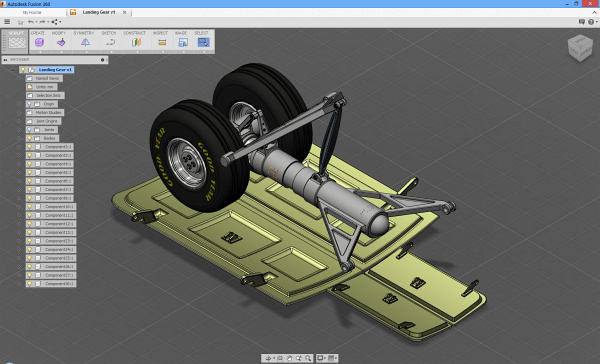Open the Create form tool icon
The image size is (600, 364).
[x=39, y=42]
